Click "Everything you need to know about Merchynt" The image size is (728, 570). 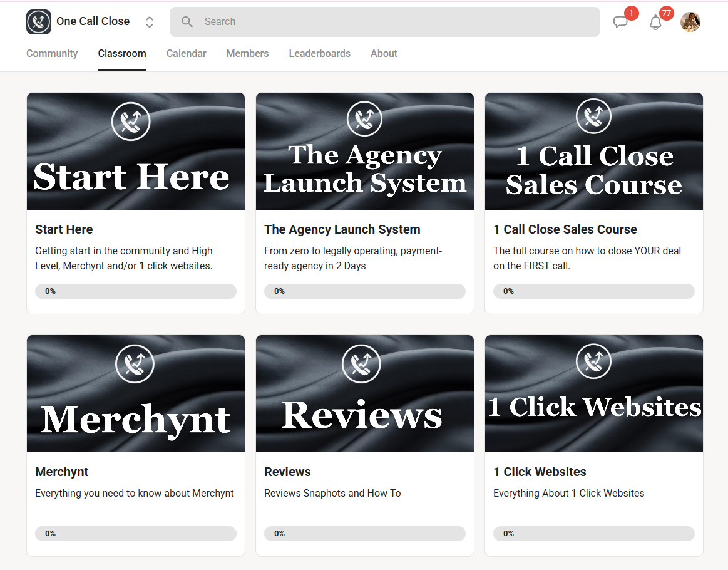point(135,494)
